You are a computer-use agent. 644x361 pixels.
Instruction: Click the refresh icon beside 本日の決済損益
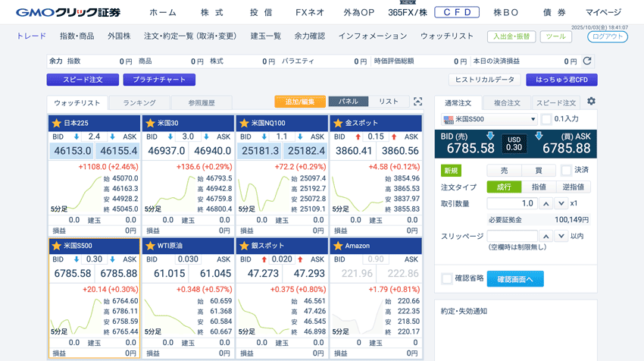(587, 61)
